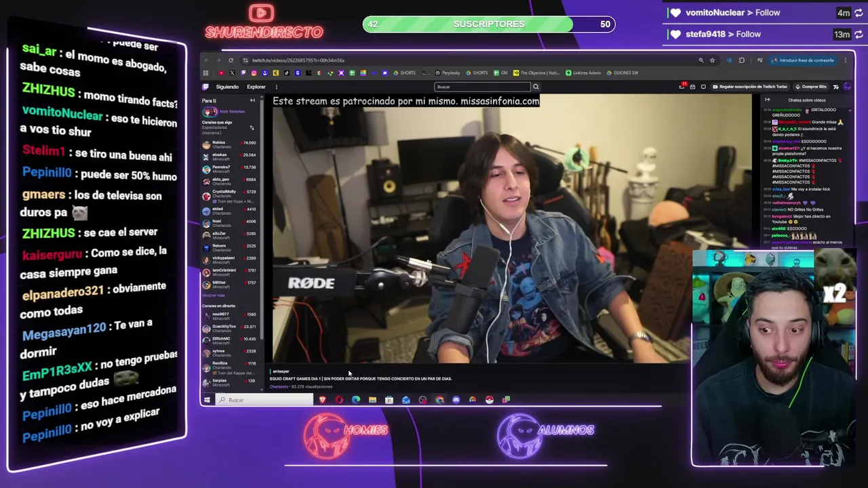Open QuackityToo channel in the sidebar

coord(229,328)
